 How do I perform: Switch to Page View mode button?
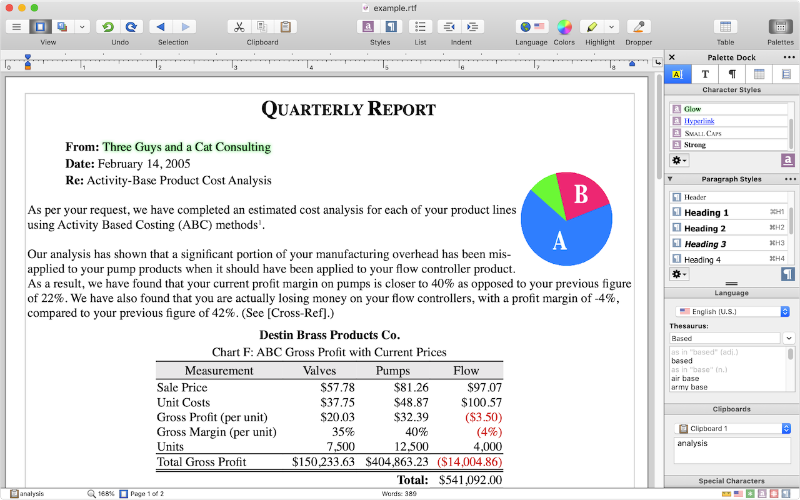tap(40, 27)
